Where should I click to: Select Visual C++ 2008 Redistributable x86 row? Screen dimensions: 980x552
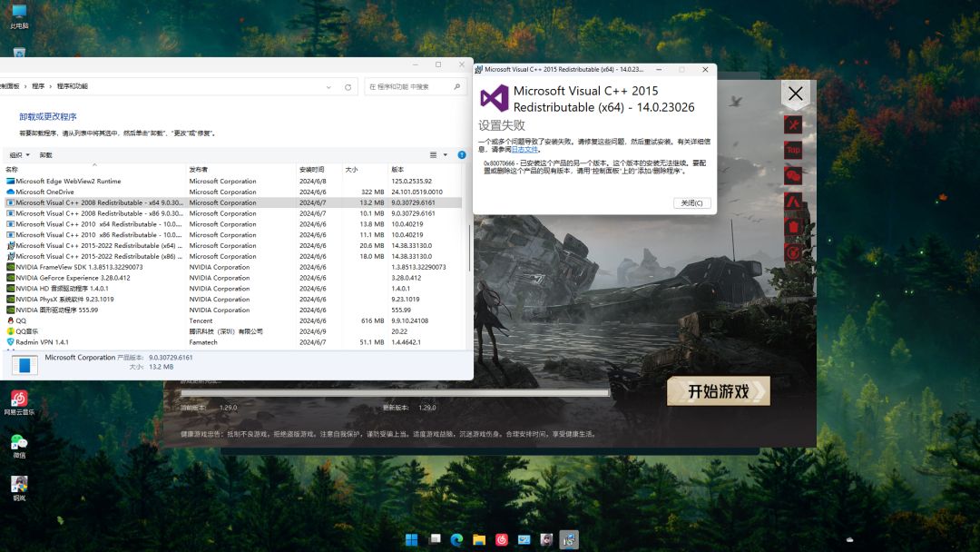click(233, 213)
